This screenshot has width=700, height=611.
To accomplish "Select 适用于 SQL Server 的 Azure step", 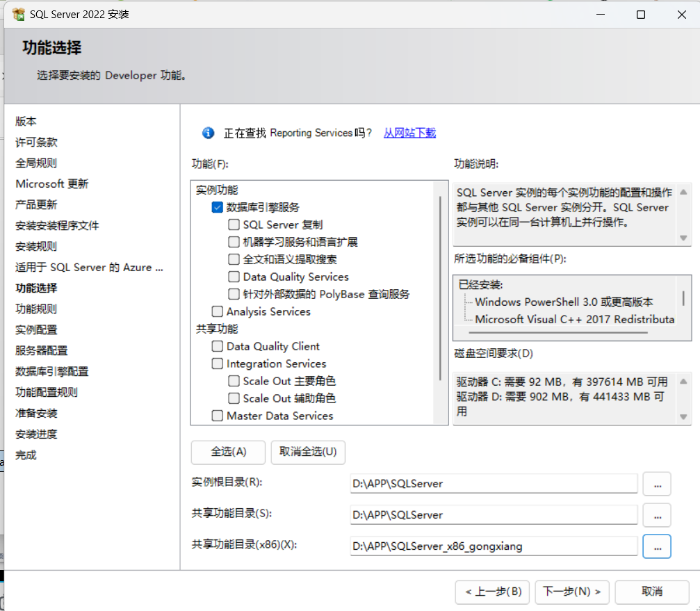I will [89, 268].
